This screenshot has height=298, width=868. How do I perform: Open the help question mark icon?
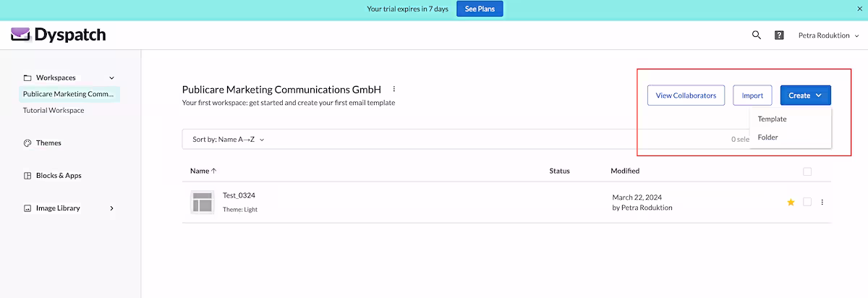tap(779, 35)
